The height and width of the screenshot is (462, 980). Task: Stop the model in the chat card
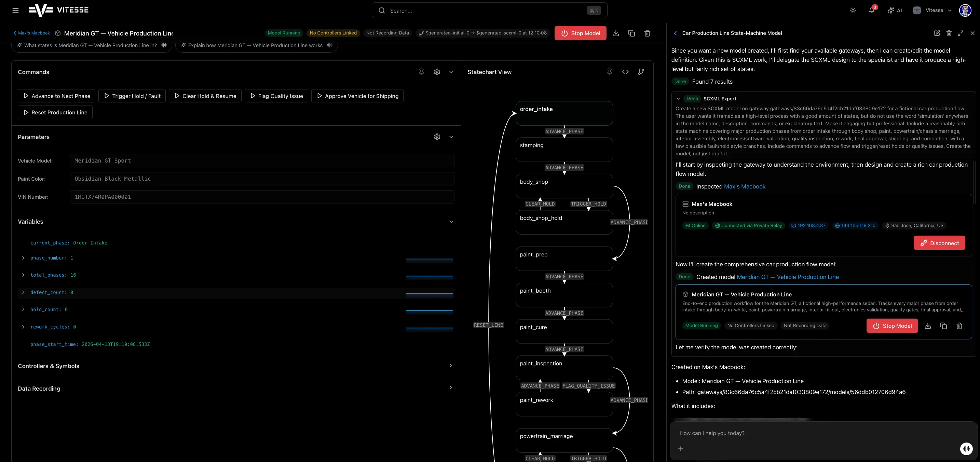pyautogui.click(x=892, y=325)
